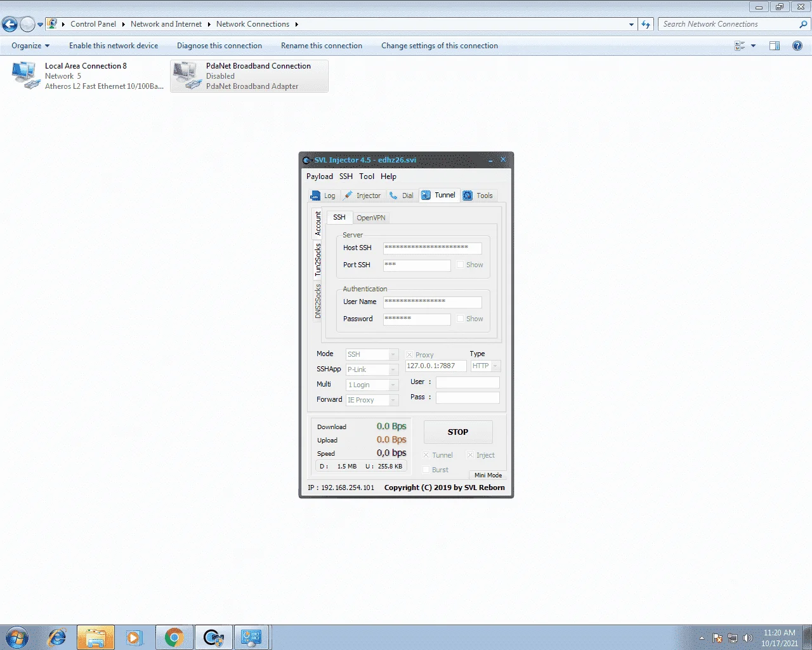Toggle the preview pane icon
The image size is (812, 650).
click(775, 46)
